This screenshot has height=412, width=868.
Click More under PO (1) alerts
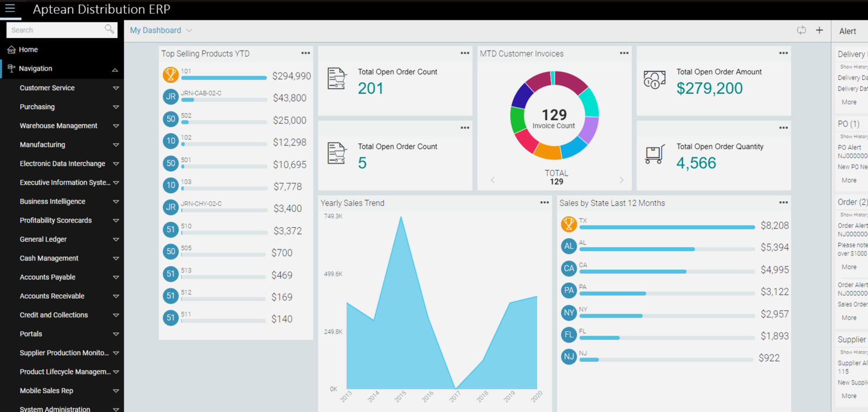(849, 180)
